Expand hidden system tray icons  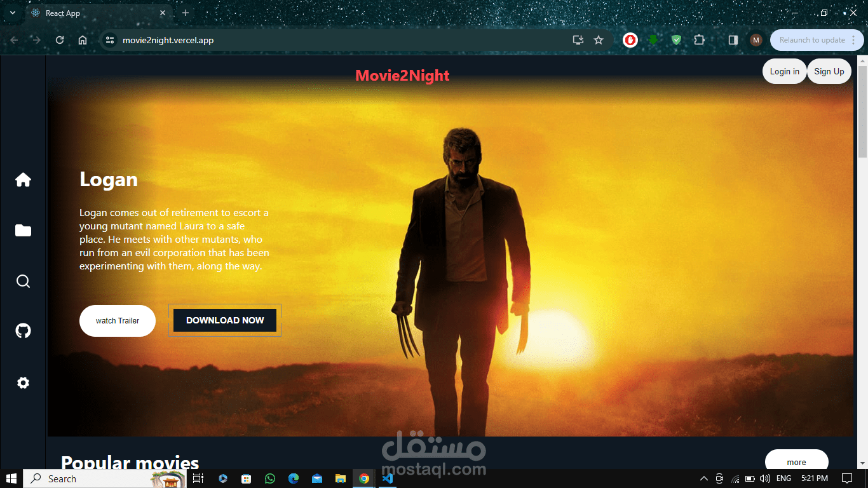tap(703, 478)
